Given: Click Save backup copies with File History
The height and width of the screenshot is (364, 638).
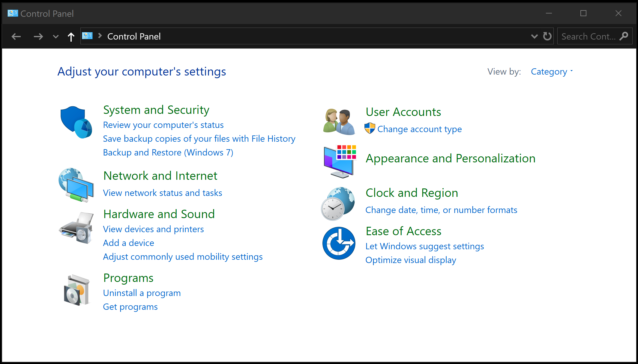Looking at the screenshot, I should 199,139.
